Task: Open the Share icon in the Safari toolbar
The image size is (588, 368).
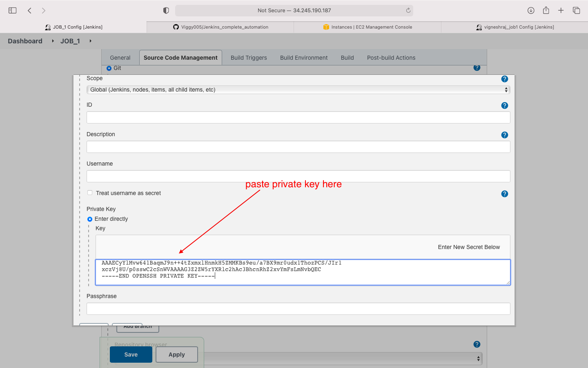Action: [546, 10]
